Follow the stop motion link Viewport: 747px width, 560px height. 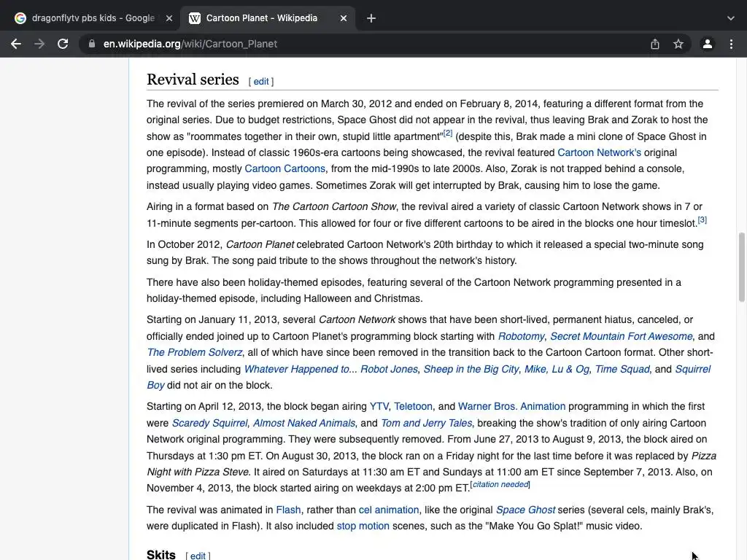(x=363, y=526)
